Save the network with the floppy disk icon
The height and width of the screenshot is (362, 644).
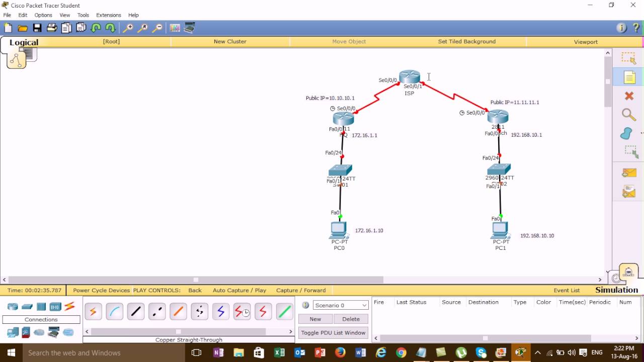(x=37, y=28)
